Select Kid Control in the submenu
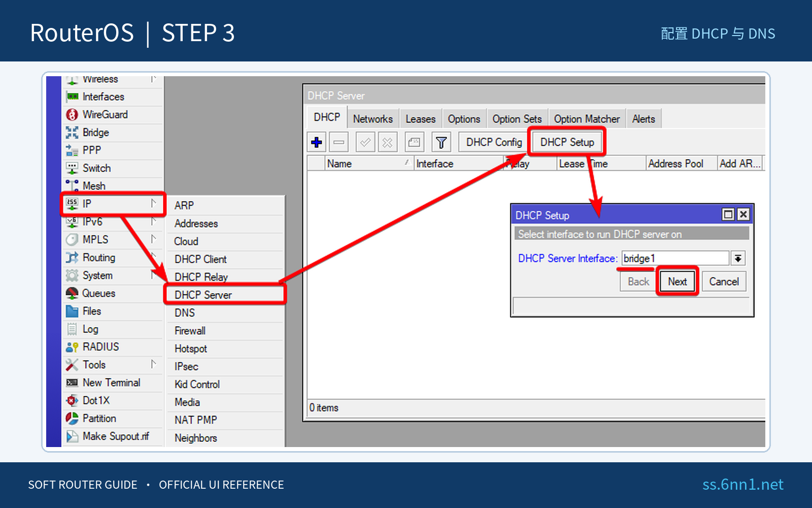Screen dimensions: 812x508 point(225,385)
